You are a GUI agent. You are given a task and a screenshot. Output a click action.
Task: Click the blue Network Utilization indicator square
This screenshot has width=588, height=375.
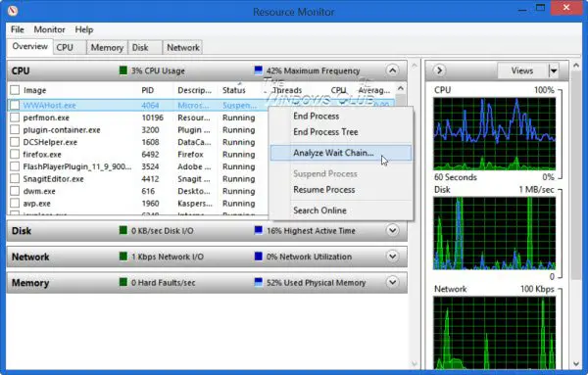(x=258, y=257)
